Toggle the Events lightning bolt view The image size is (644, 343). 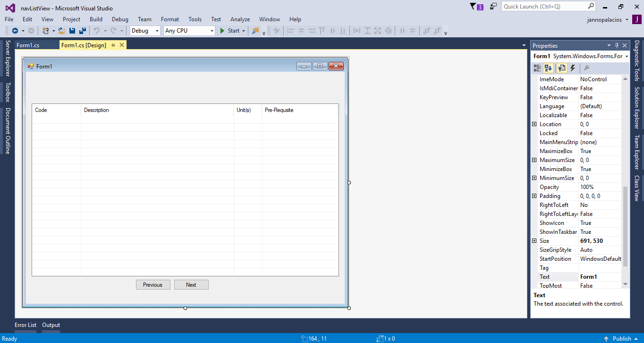pyautogui.click(x=572, y=68)
